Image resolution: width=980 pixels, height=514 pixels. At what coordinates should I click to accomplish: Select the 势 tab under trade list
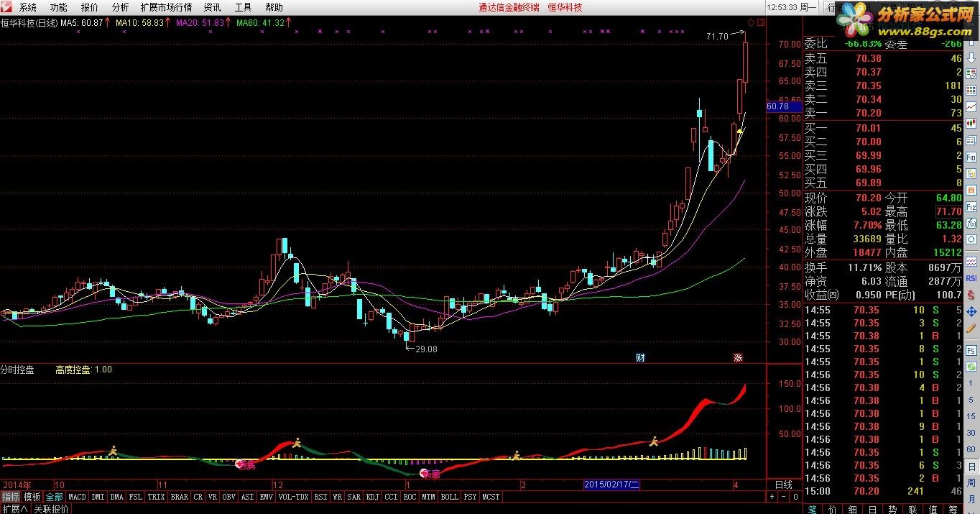(892, 509)
